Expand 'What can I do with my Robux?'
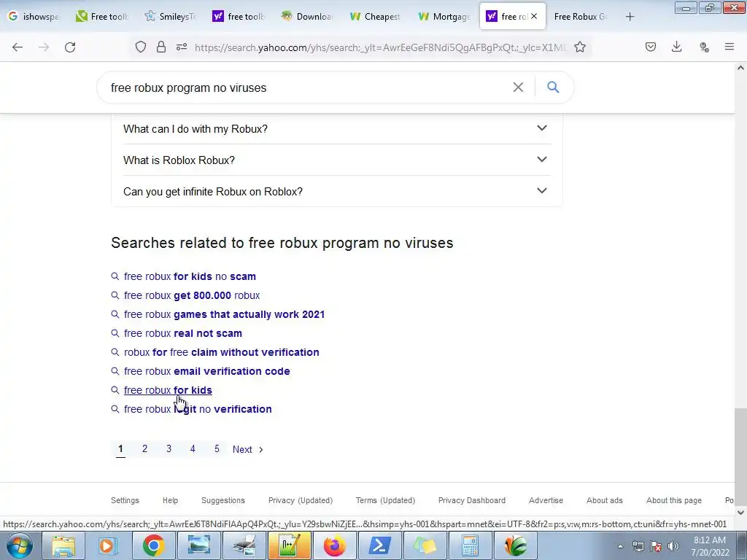Image resolution: width=747 pixels, height=560 pixels. pos(337,128)
